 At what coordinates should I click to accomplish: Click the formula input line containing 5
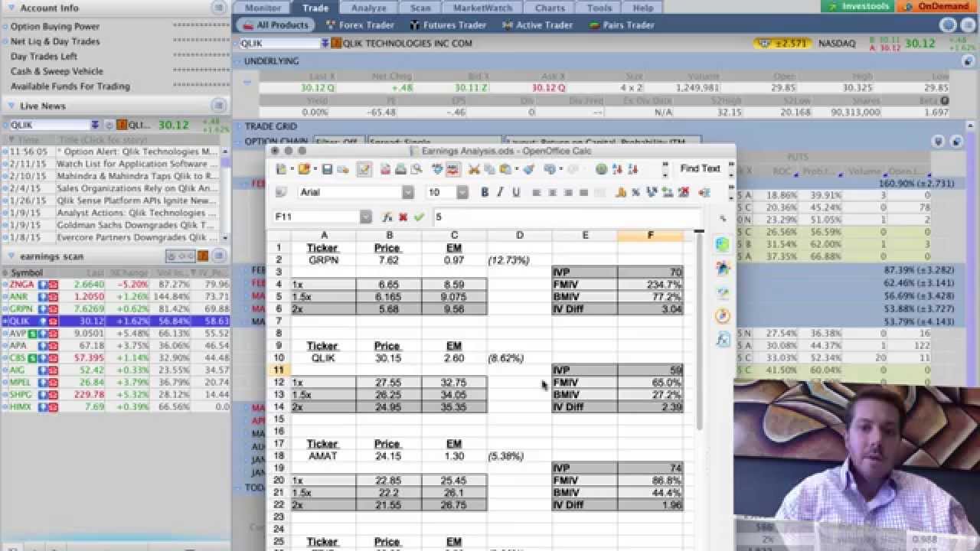coord(567,217)
